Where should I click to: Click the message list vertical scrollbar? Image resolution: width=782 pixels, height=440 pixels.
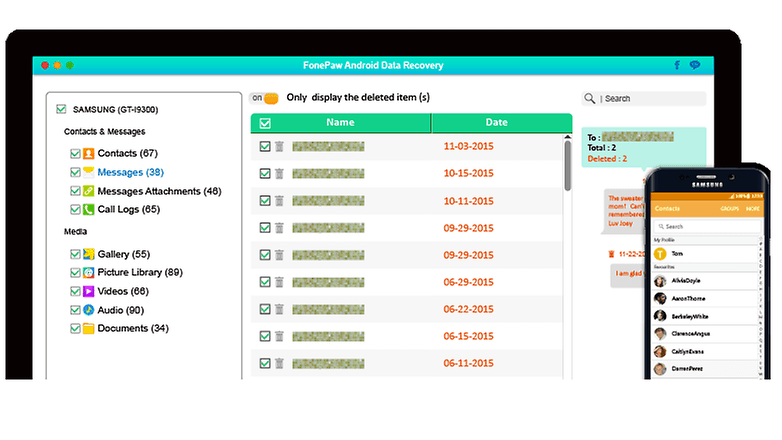[x=568, y=166]
